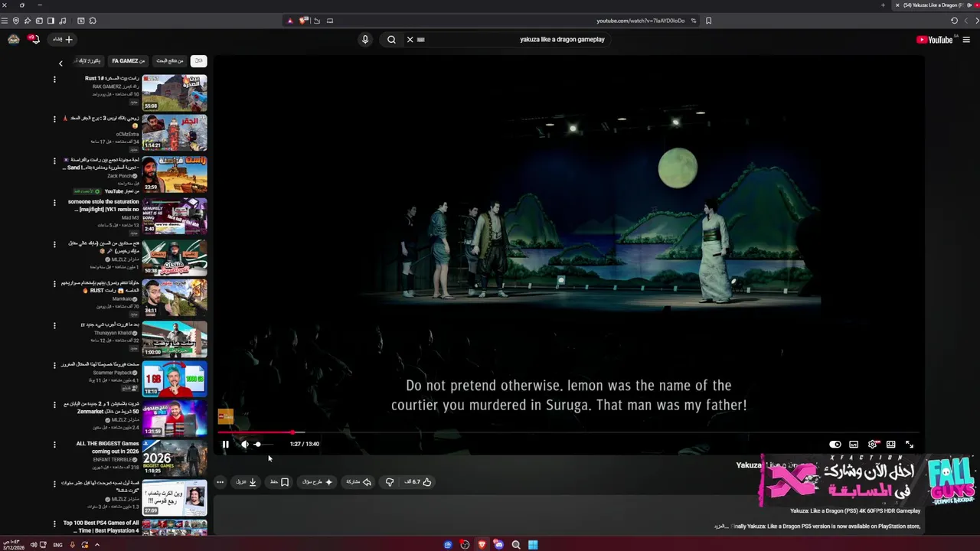Open the notifications bell

(x=34, y=39)
